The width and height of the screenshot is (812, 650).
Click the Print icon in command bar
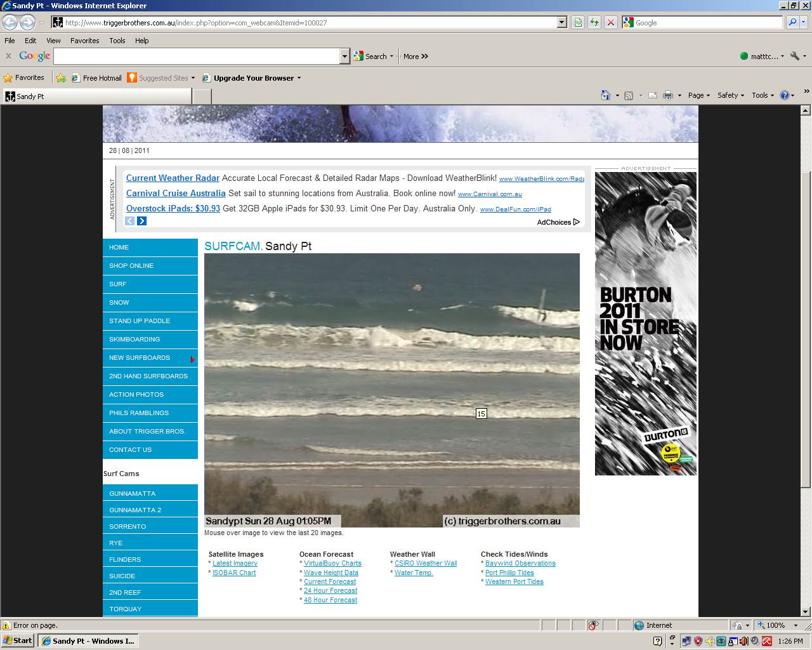(x=667, y=95)
